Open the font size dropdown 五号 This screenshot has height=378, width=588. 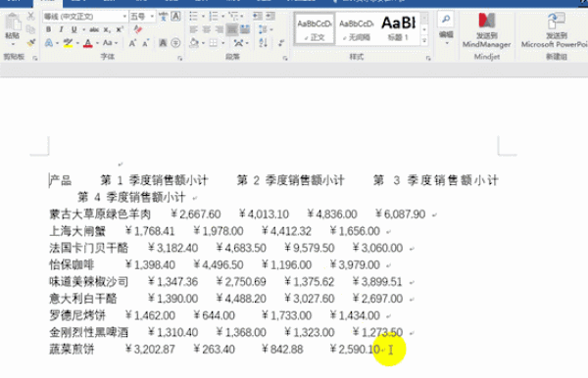coord(152,17)
